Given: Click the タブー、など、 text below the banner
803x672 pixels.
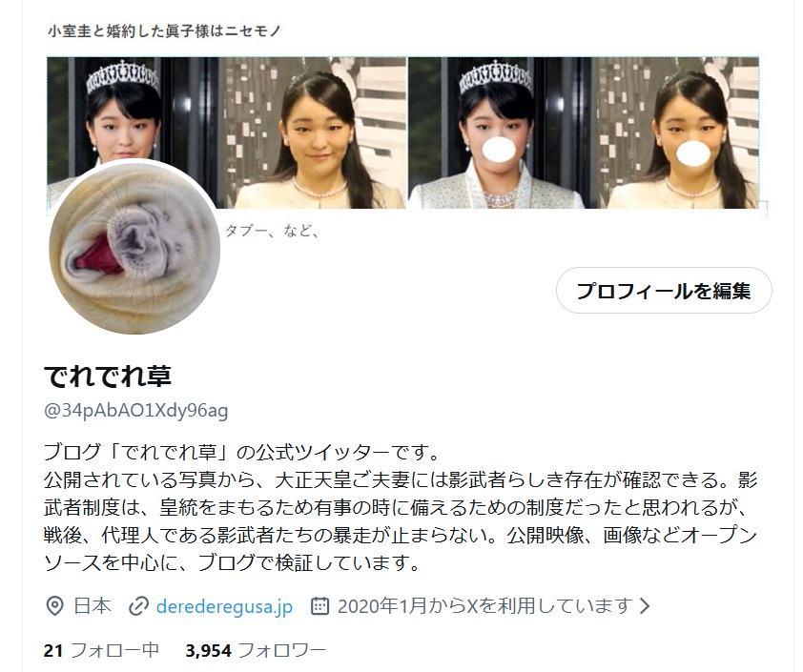Looking at the screenshot, I should point(273,232).
